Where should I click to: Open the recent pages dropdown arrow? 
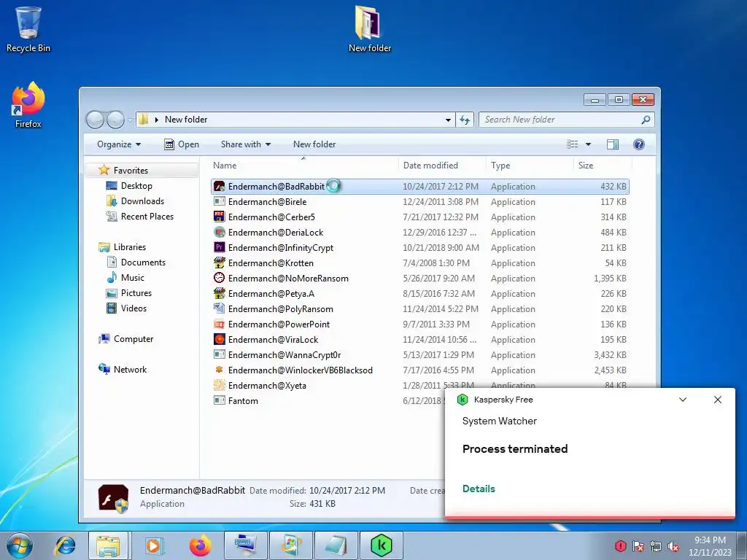[130, 120]
